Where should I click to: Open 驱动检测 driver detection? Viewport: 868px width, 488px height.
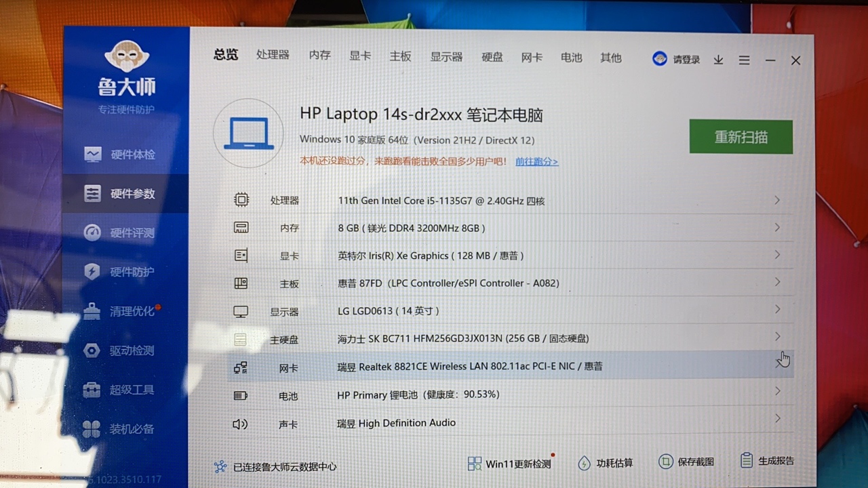tap(132, 351)
